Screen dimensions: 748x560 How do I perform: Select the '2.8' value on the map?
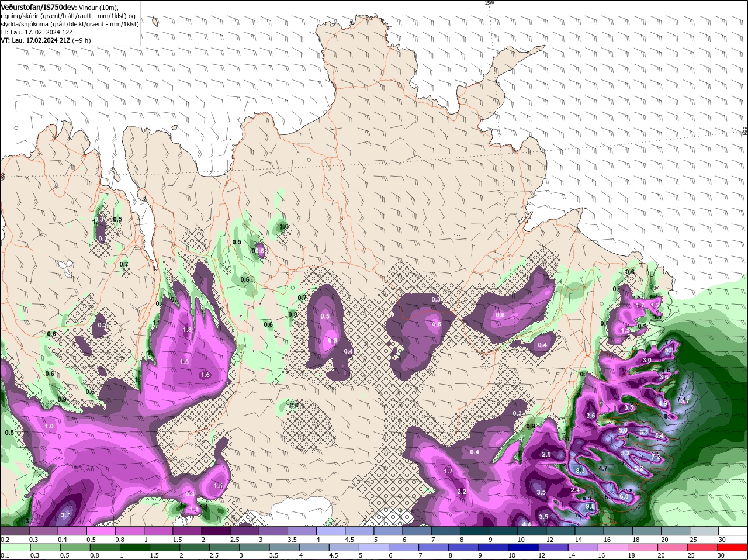pyautogui.click(x=546, y=454)
